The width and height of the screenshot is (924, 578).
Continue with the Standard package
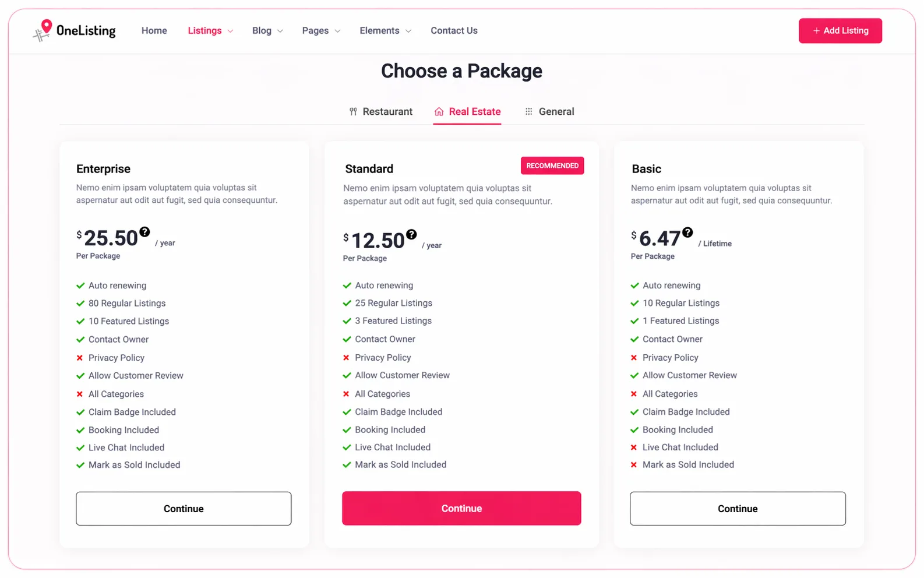point(461,508)
